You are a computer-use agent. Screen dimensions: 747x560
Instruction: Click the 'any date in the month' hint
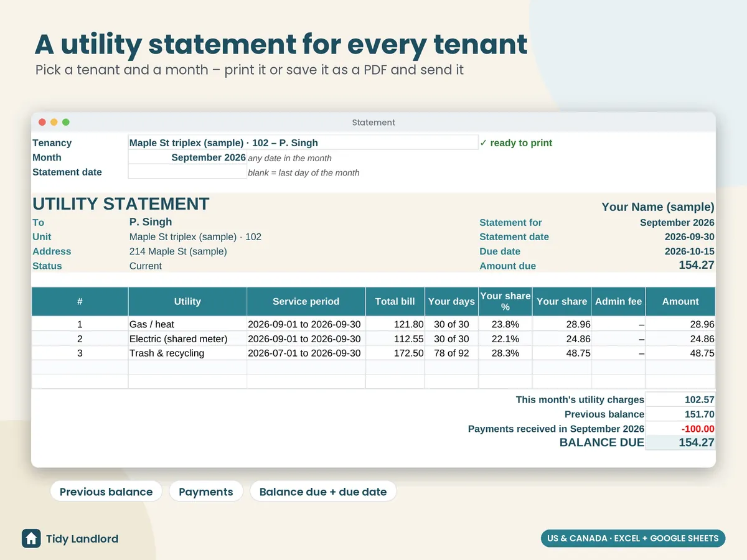click(x=289, y=158)
